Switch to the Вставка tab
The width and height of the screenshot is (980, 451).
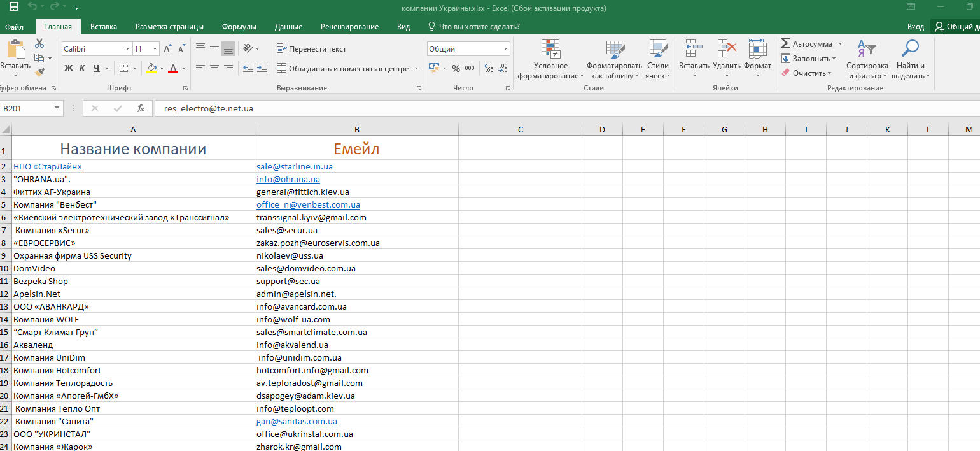[x=104, y=27]
